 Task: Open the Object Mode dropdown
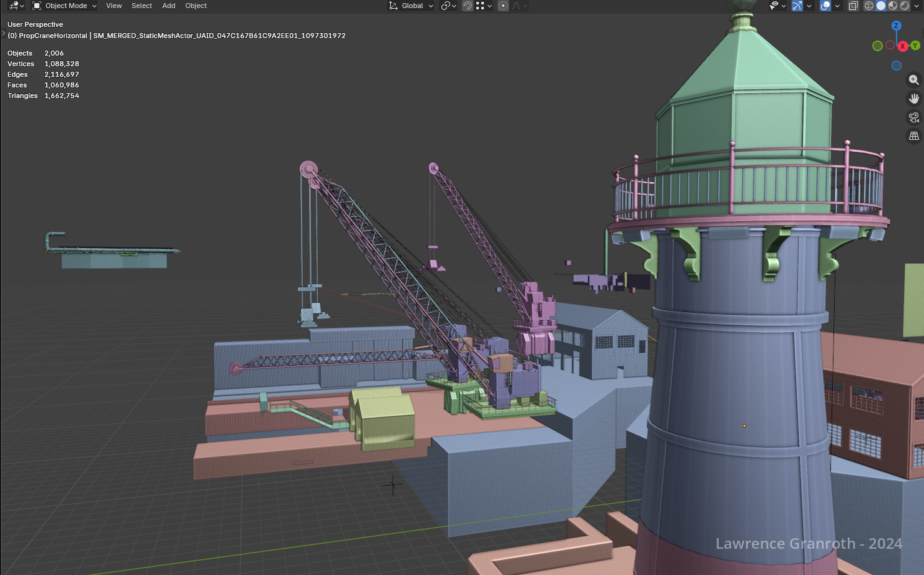coord(65,6)
